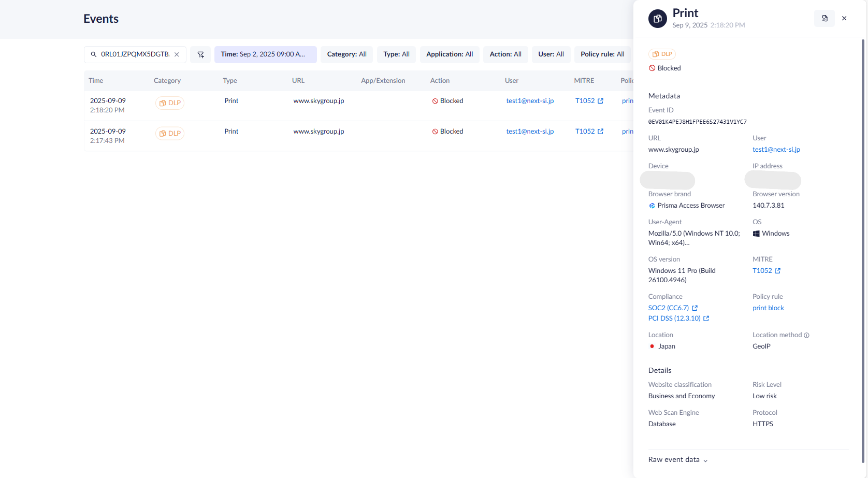
Task: Click the User column header
Action: (511, 81)
